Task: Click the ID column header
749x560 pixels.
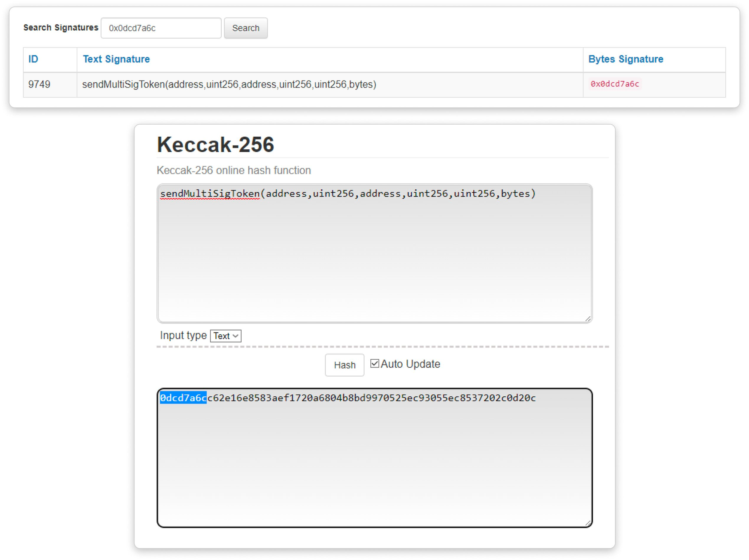Action: [33, 59]
